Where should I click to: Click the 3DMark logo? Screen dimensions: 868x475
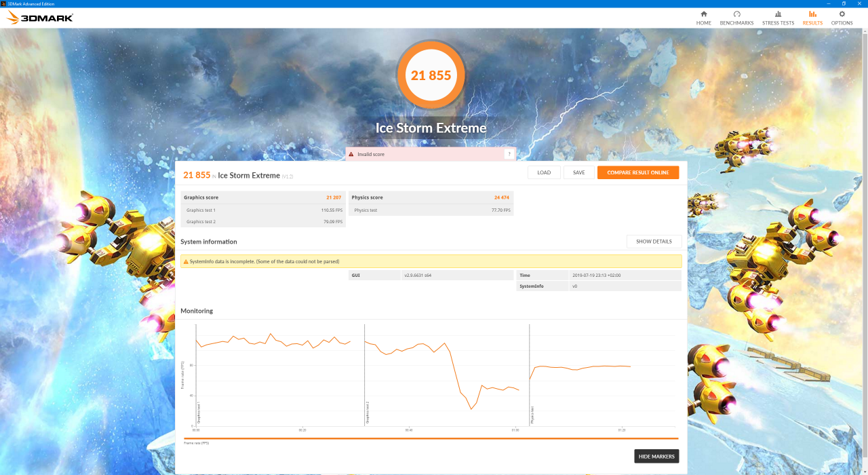pyautogui.click(x=40, y=18)
